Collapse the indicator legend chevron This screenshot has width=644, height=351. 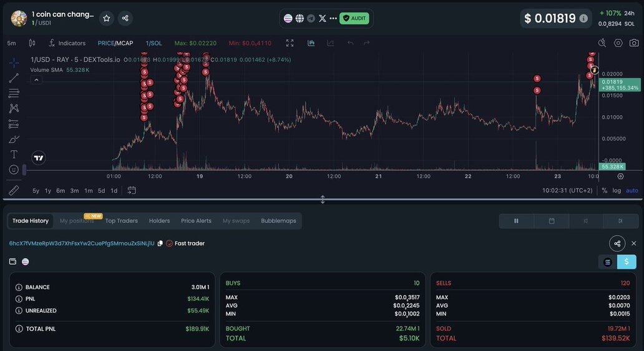[x=36, y=80]
